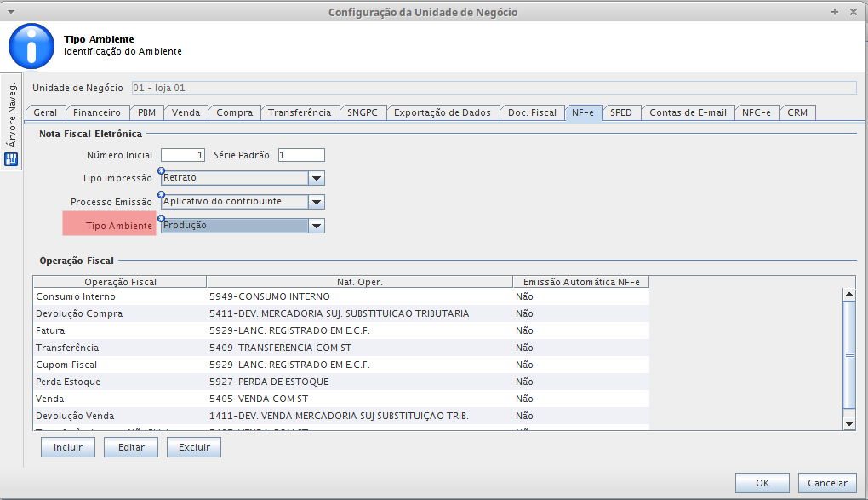This screenshot has height=500, width=868.
Task: Select the Devolução Compra row
Action: (x=341, y=313)
